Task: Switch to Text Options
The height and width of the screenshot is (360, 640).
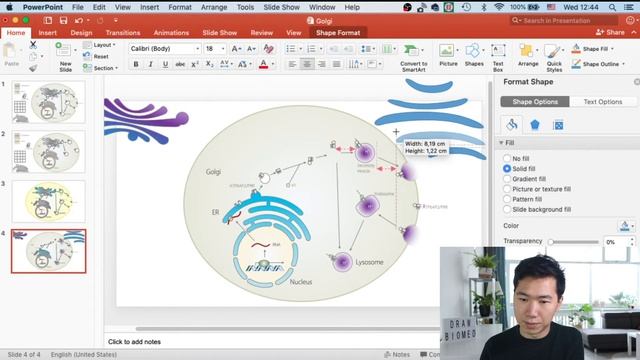Action: (x=602, y=102)
